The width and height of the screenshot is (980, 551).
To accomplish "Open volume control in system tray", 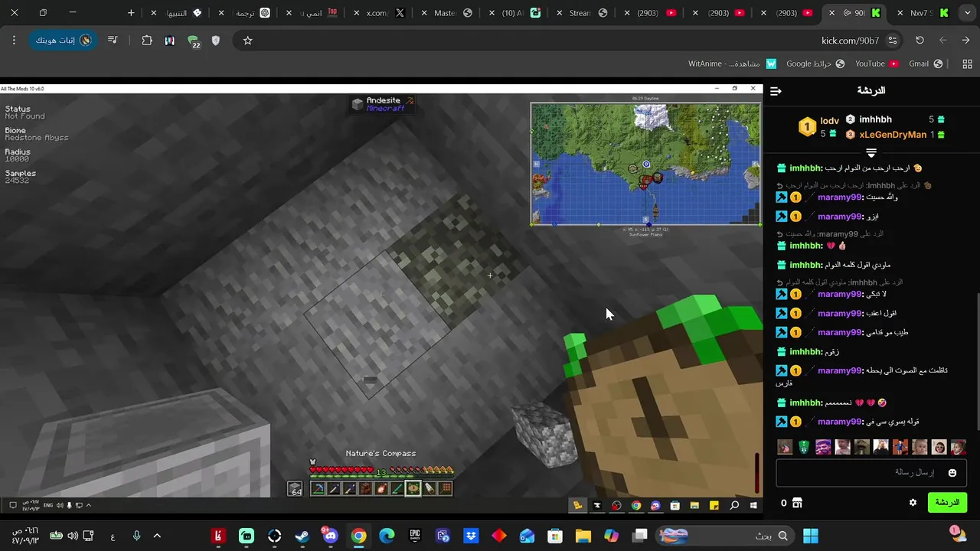I will [x=73, y=536].
